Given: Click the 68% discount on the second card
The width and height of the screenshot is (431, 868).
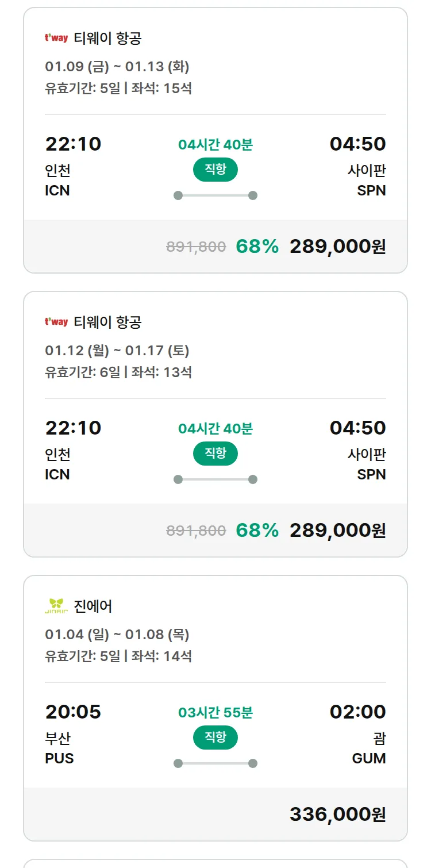Looking at the screenshot, I should pyautogui.click(x=257, y=531).
